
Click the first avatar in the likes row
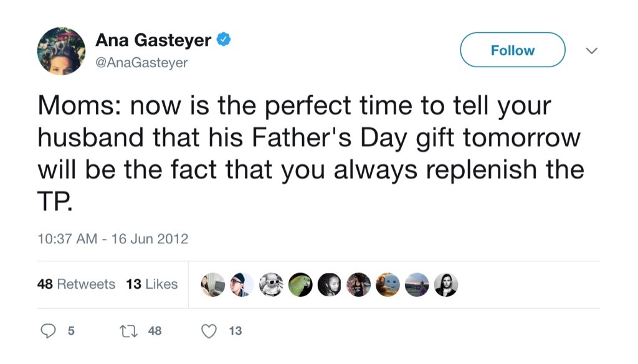[x=212, y=284]
